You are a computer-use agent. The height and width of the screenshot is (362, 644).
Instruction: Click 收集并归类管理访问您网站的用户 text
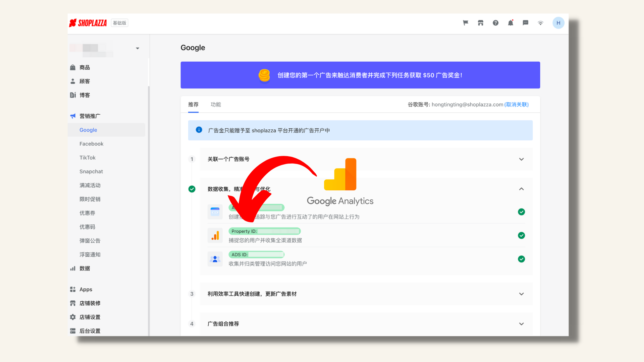(268, 264)
